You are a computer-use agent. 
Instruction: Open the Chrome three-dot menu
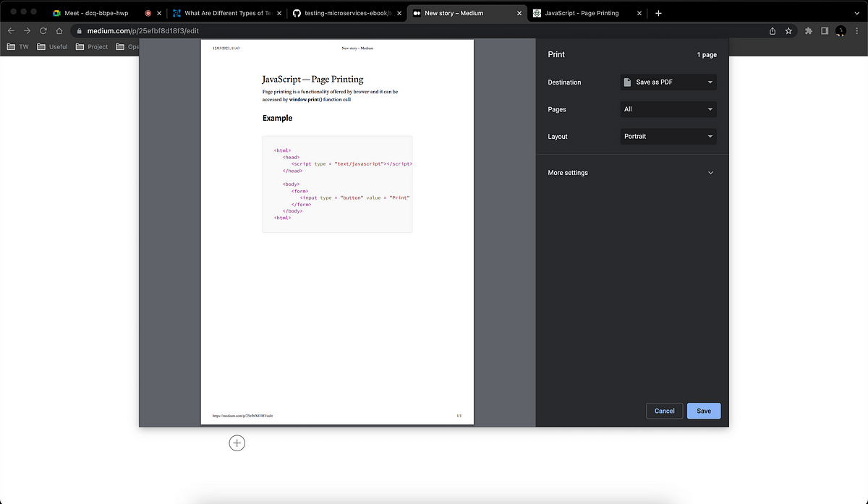pos(857,31)
